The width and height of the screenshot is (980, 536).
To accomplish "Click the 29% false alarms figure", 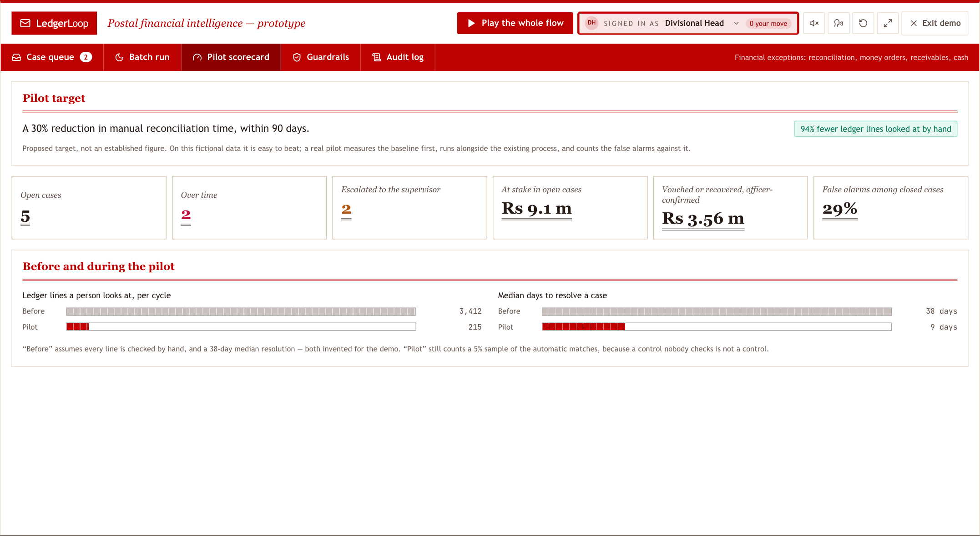I will (x=840, y=209).
